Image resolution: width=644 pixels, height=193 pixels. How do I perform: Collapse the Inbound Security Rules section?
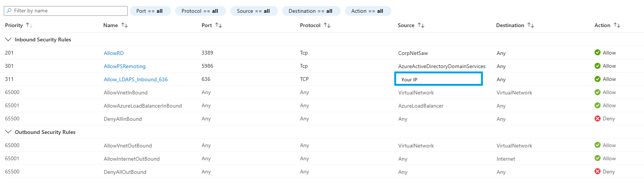8,40
